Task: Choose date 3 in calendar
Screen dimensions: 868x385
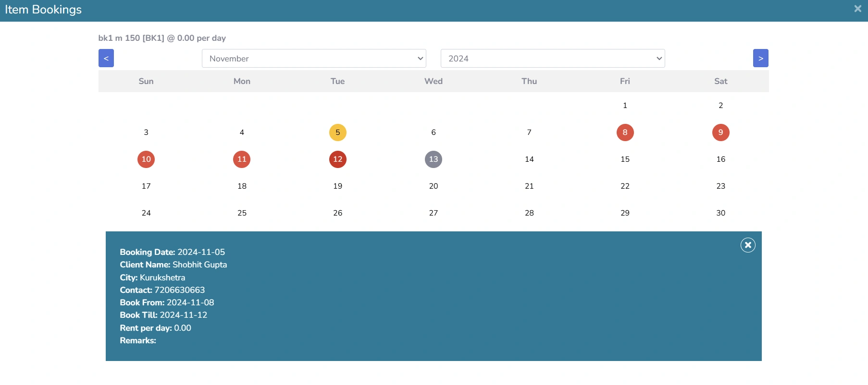Action: point(146,132)
